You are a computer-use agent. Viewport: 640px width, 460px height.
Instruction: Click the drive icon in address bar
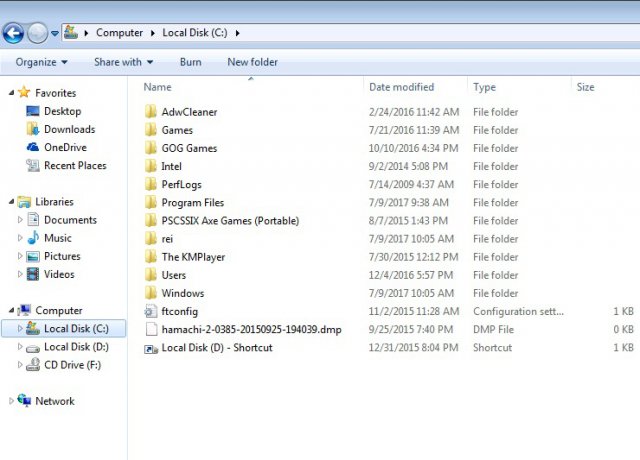click(x=71, y=33)
